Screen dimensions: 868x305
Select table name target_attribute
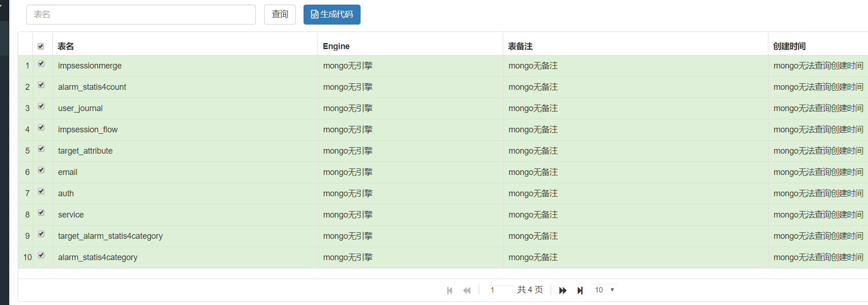(85, 151)
